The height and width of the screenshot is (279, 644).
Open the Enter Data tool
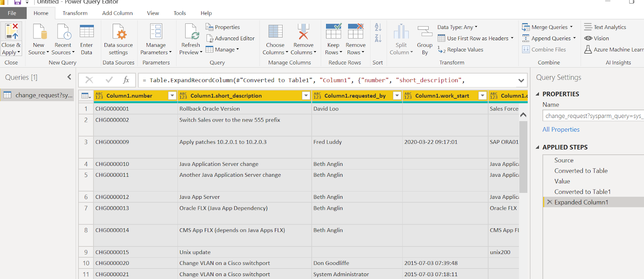tap(87, 32)
